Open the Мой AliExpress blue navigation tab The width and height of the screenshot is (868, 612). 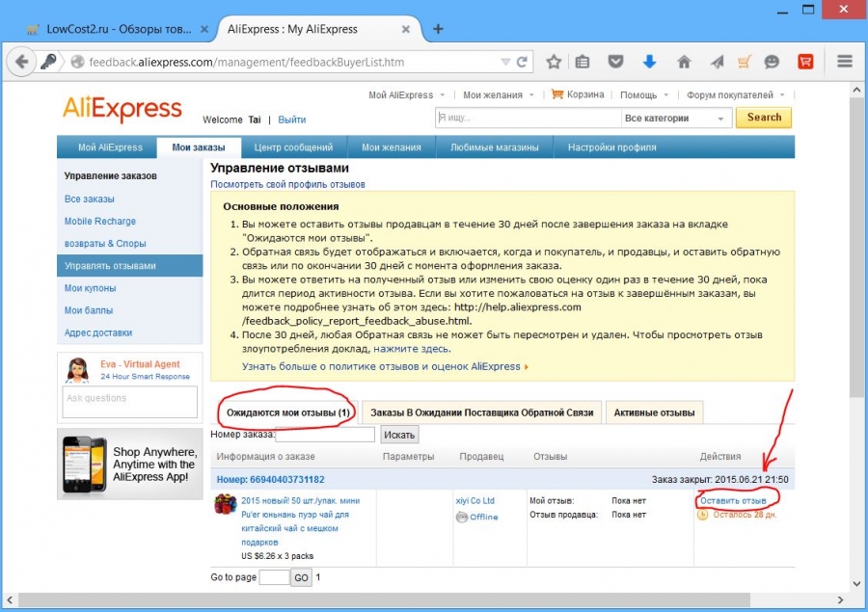pyautogui.click(x=110, y=147)
